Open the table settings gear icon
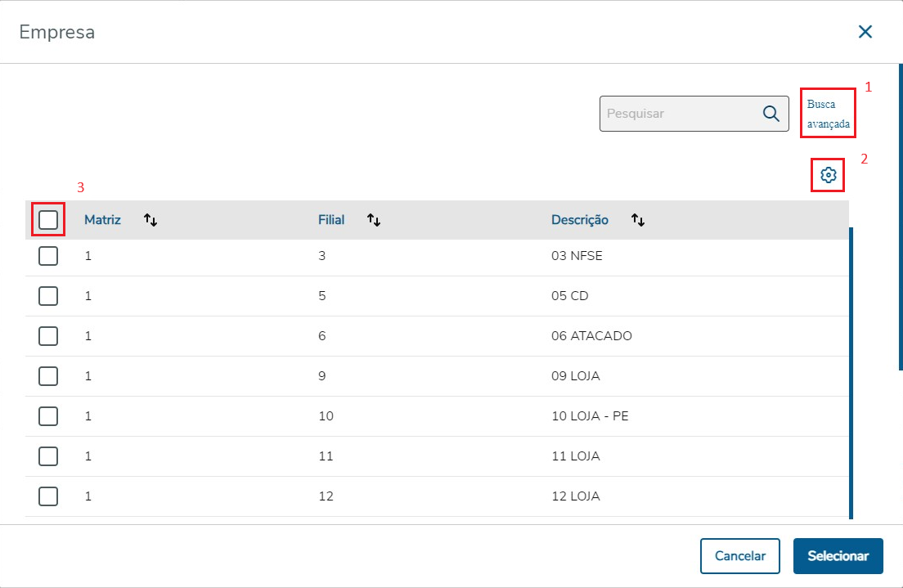Image resolution: width=903 pixels, height=588 pixels. [x=828, y=175]
